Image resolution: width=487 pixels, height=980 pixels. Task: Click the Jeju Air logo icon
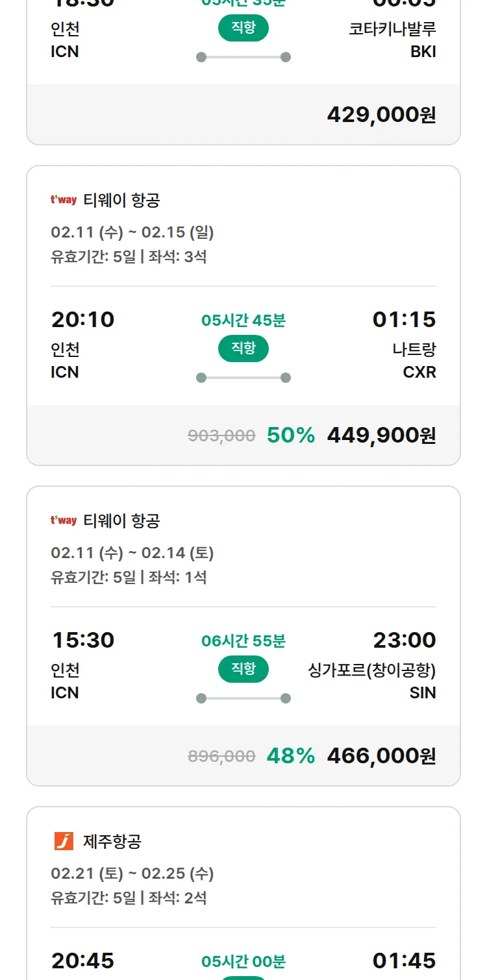pos(64,841)
